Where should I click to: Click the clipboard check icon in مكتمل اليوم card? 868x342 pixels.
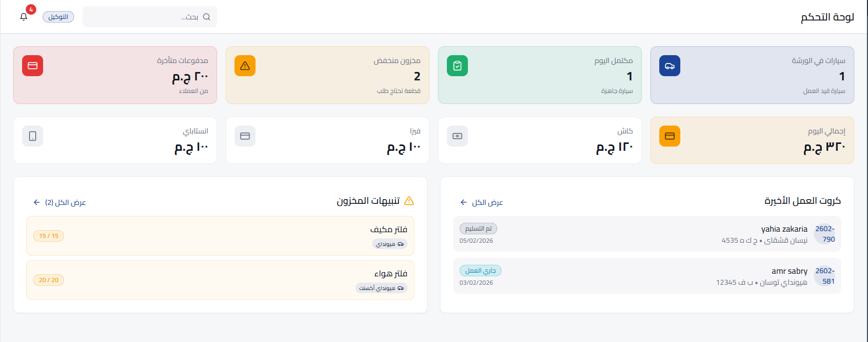tap(457, 66)
